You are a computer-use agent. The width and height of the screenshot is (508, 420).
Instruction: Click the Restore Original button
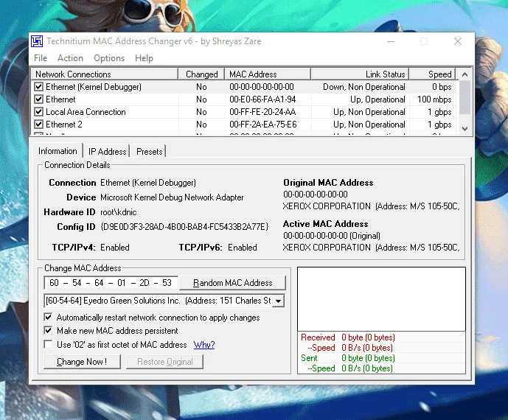[x=165, y=361]
